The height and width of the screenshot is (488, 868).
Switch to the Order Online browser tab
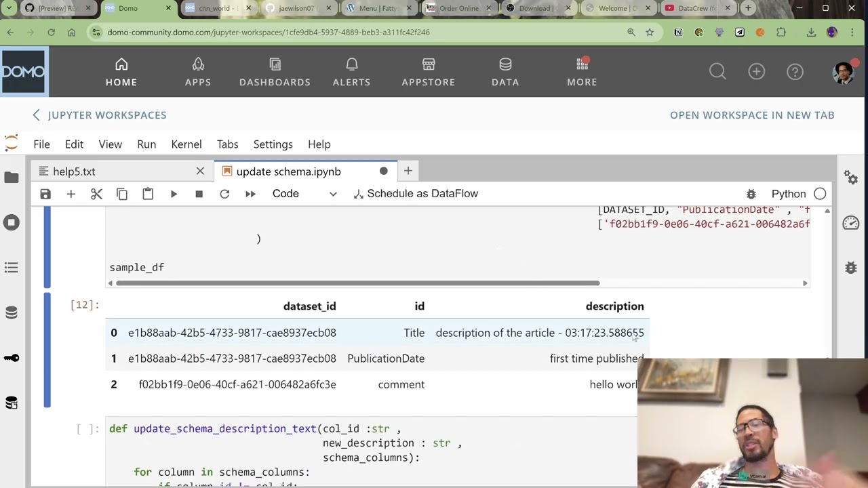click(459, 8)
